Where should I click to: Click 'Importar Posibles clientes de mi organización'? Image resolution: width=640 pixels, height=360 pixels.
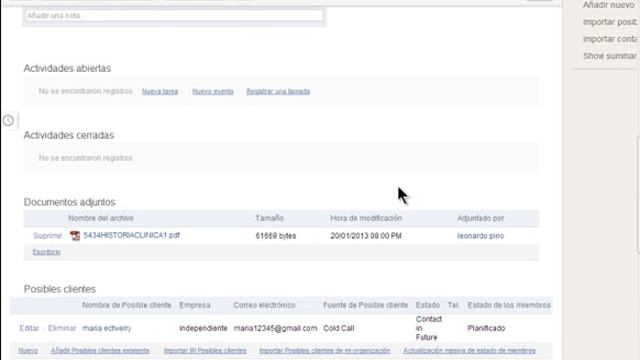click(325, 351)
